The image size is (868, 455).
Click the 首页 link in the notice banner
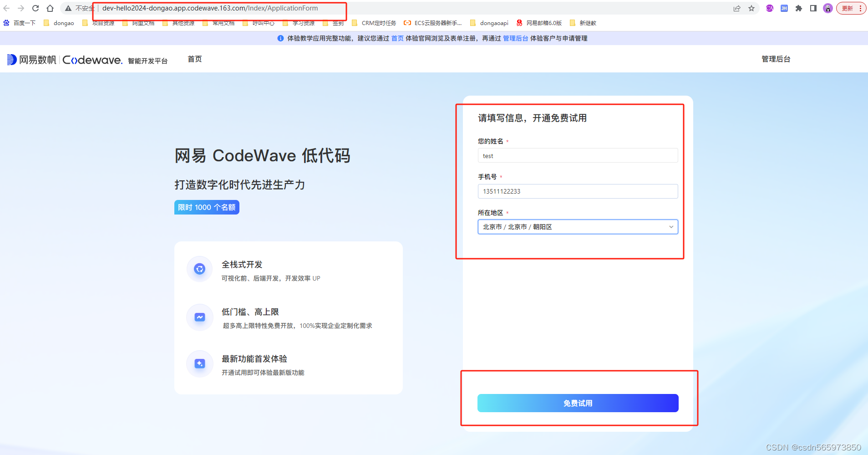[397, 38]
